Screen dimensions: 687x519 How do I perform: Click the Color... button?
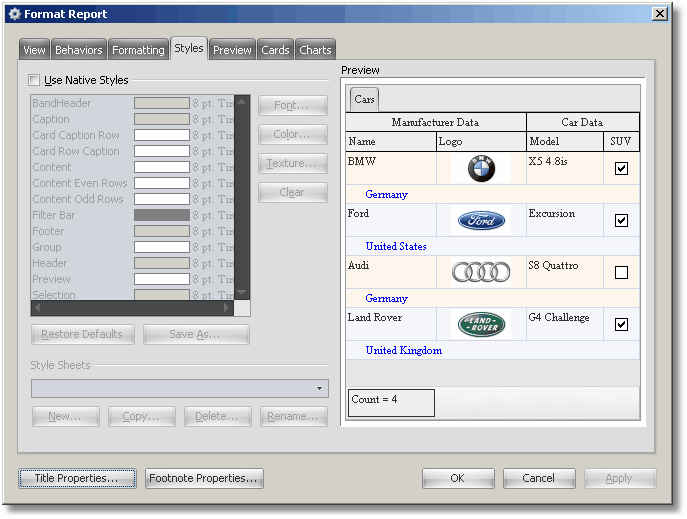click(293, 134)
